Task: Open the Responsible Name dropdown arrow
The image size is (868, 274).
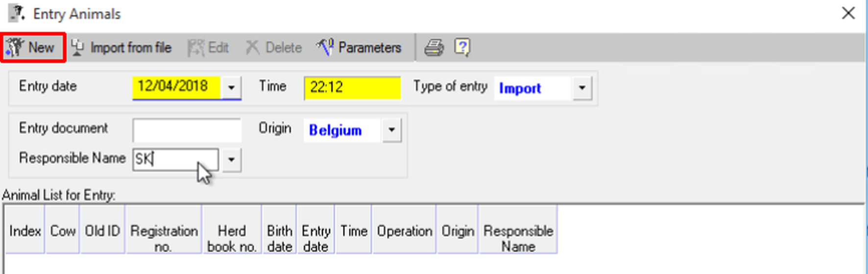Action: point(231,160)
